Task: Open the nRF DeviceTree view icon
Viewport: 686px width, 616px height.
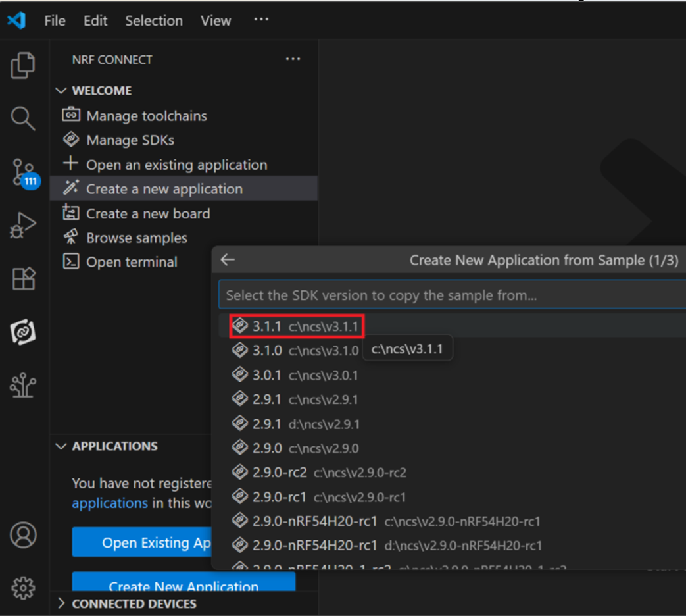Action: click(23, 386)
